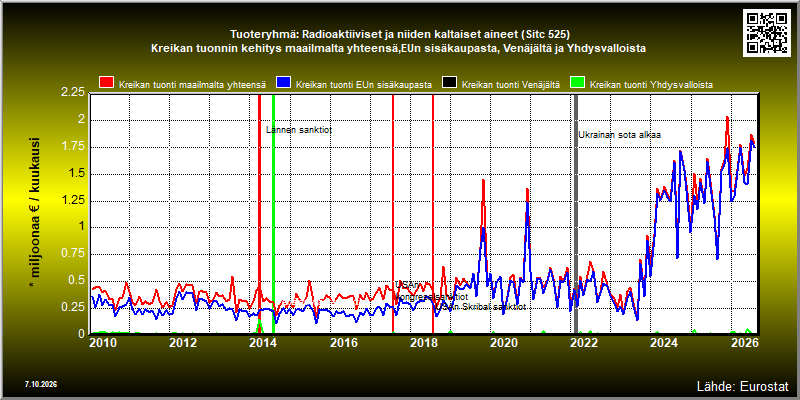800x400 pixels.
Task: Click the x-axis label 2018
Action: [x=423, y=342]
